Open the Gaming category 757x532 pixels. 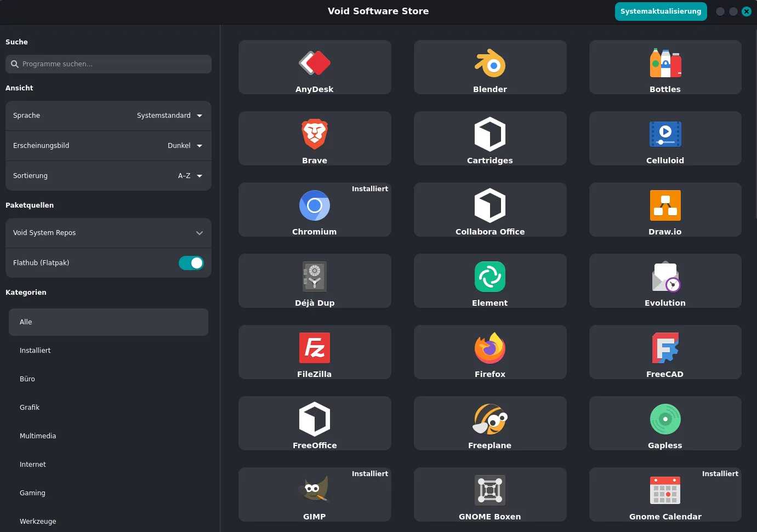click(32, 493)
